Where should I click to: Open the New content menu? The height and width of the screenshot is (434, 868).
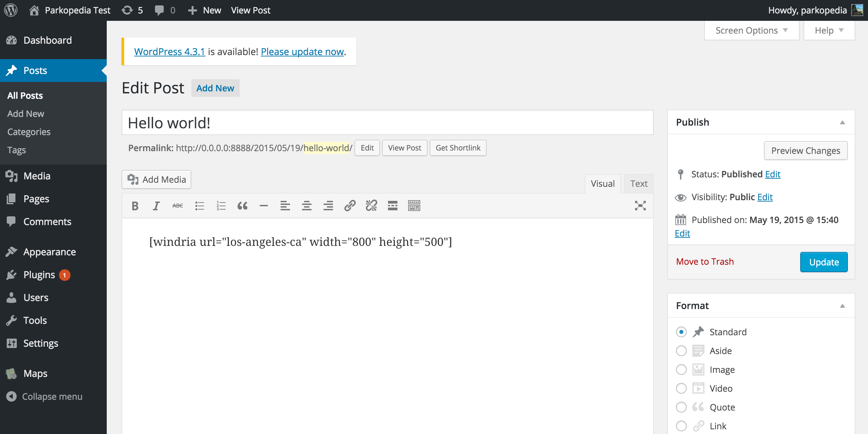click(204, 10)
